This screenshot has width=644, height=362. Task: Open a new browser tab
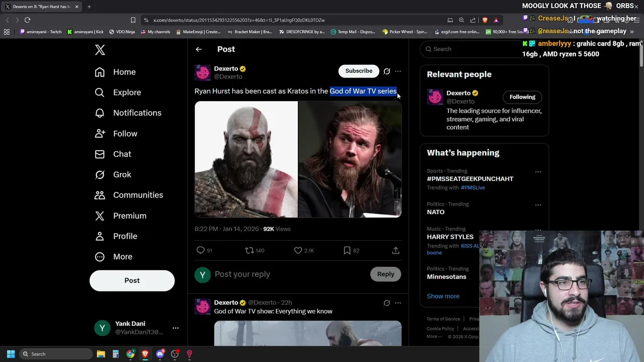[89, 7]
